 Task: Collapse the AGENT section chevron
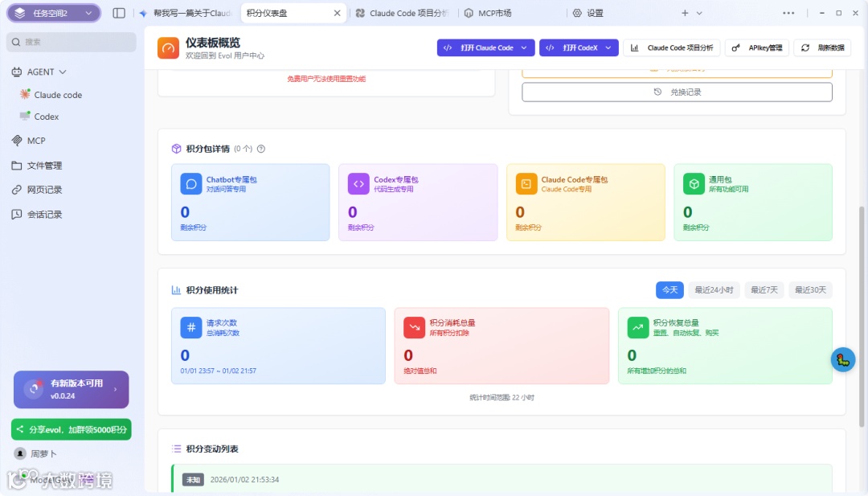[x=63, y=72]
